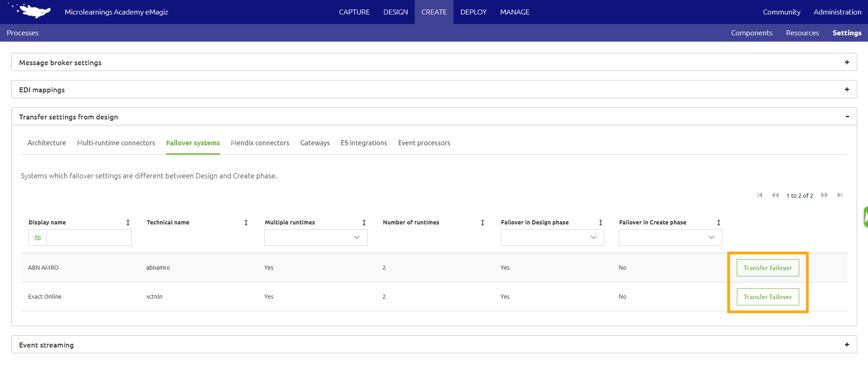Screen dimensions: 868x371
Task: Open Multiple runtimes filter dropdown
Action: tap(316, 238)
